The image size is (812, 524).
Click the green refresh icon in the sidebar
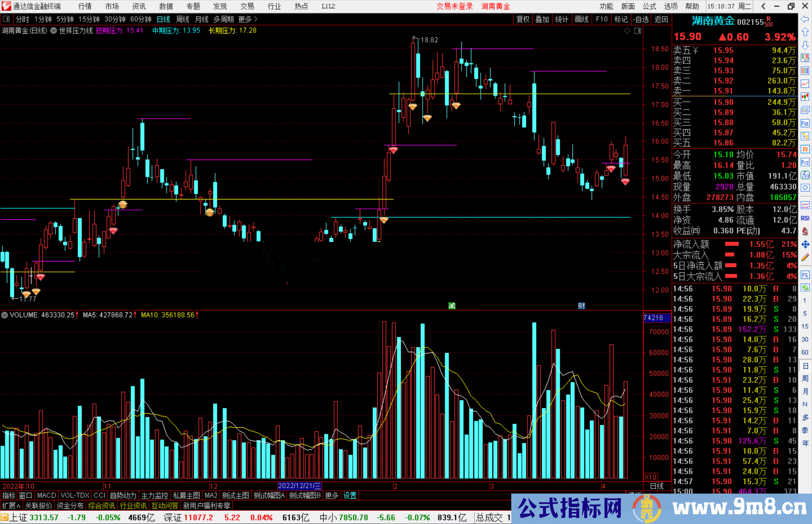pos(805,288)
